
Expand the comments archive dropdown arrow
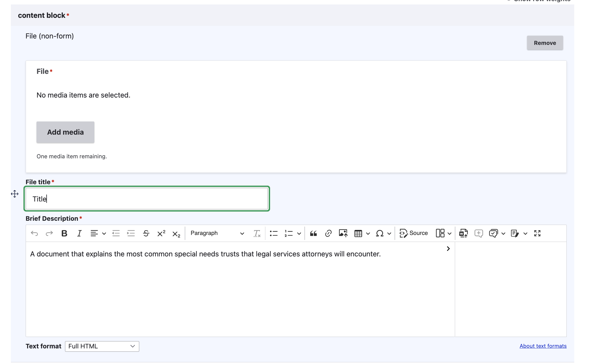503,234
